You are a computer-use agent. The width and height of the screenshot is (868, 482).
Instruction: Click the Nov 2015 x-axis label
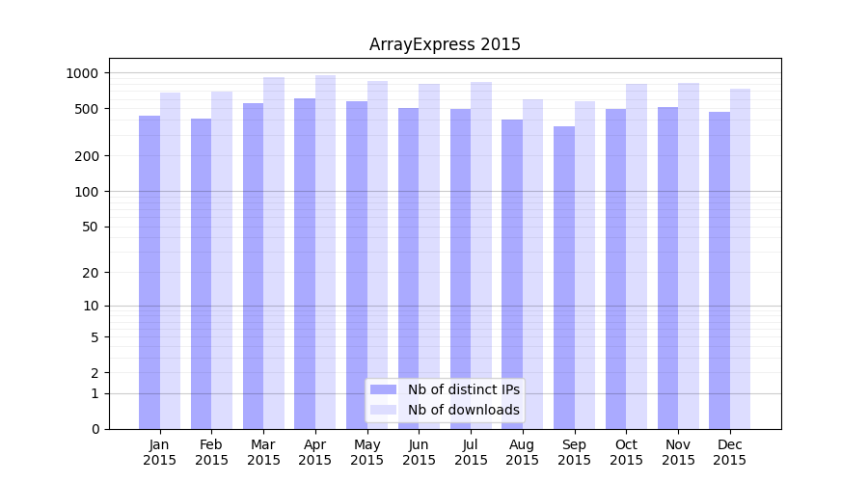point(678,452)
